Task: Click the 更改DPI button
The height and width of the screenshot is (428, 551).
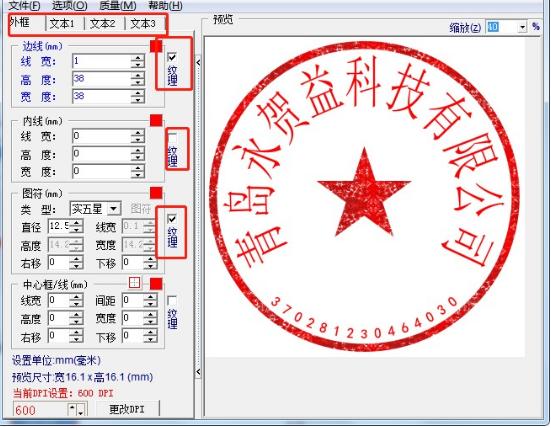Action: pyautogui.click(x=128, y=409)
